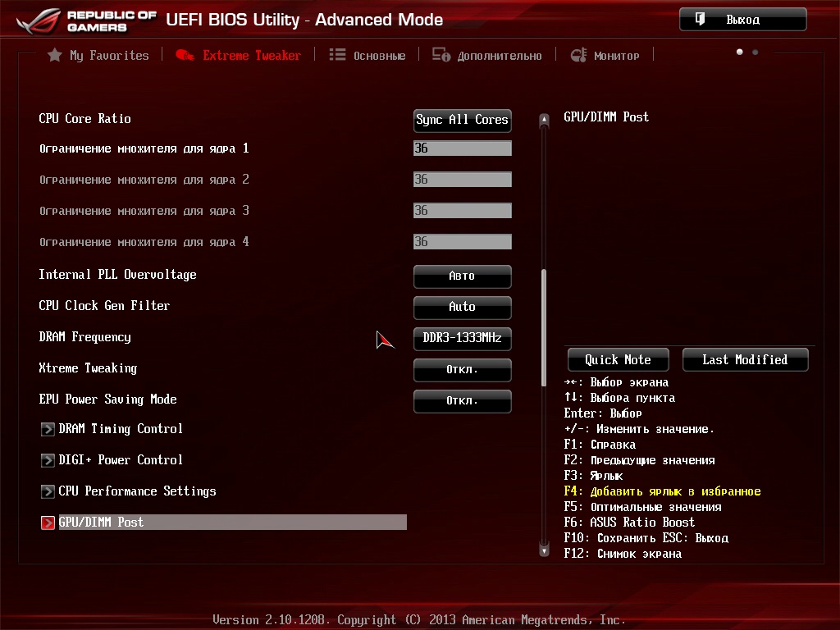Click the Extreme Tweaker red icon
Image resolution: width=840 pixels, height=630 pixels.
pyautogui.click(x=185, y=55)
